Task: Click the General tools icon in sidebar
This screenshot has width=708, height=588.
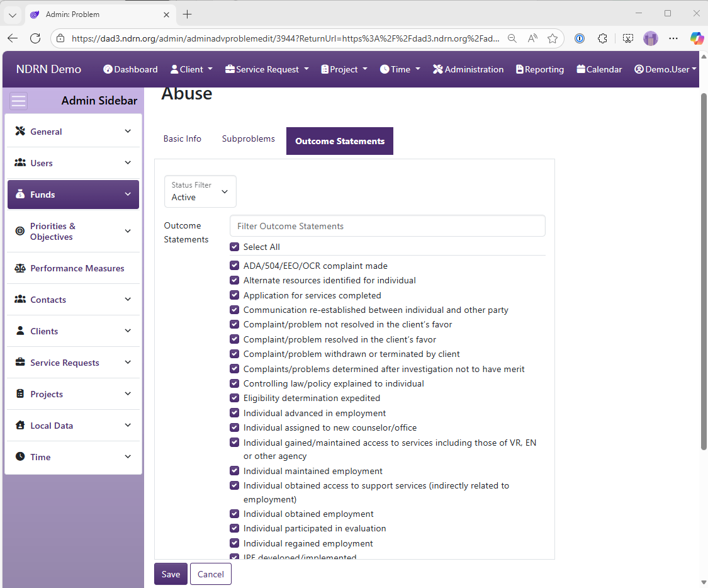Action: [x=20, y=131]
